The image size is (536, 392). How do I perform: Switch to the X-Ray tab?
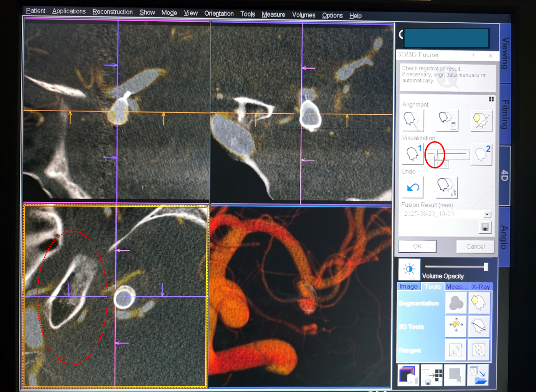(480, 286)
